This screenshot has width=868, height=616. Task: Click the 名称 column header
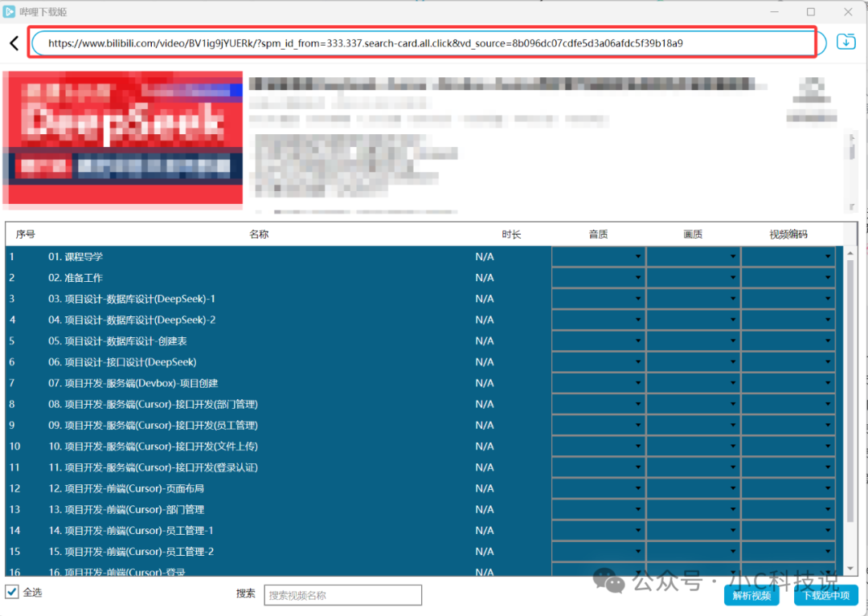pyautogui.click(x=259, y=235)
